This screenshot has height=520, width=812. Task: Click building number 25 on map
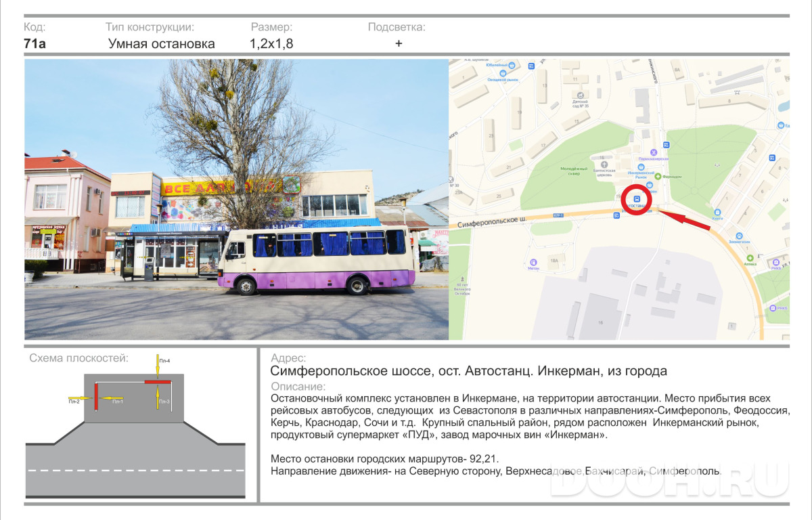click(499, 196)
